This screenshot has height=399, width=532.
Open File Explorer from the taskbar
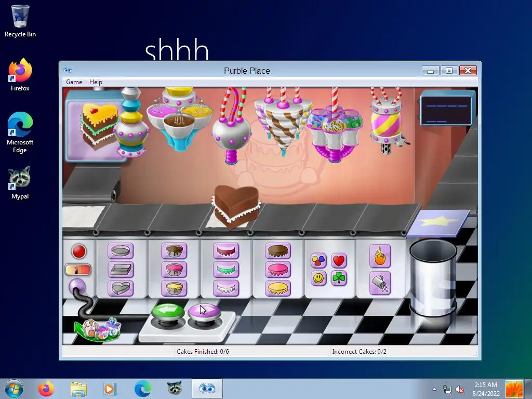point(78,389)
